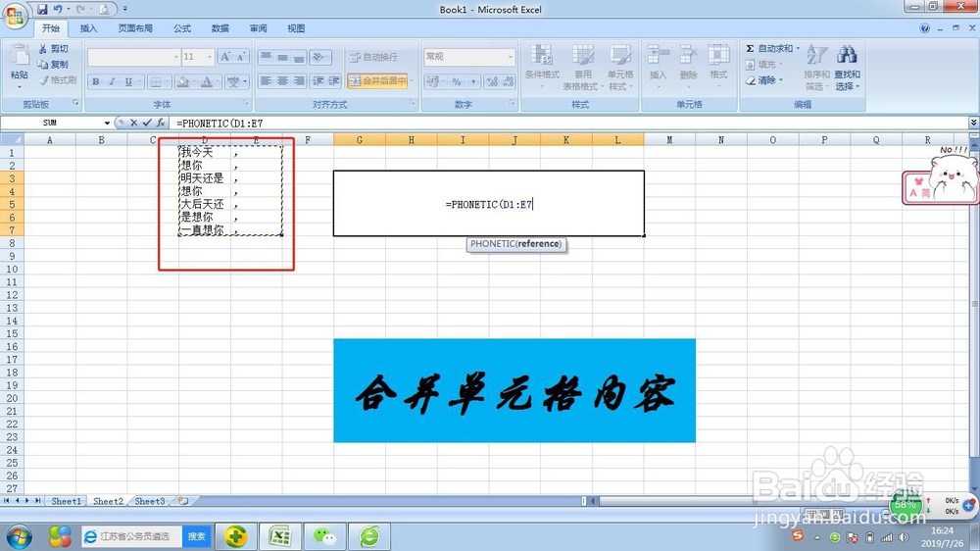Click the cell borders icon

(156, 81)
